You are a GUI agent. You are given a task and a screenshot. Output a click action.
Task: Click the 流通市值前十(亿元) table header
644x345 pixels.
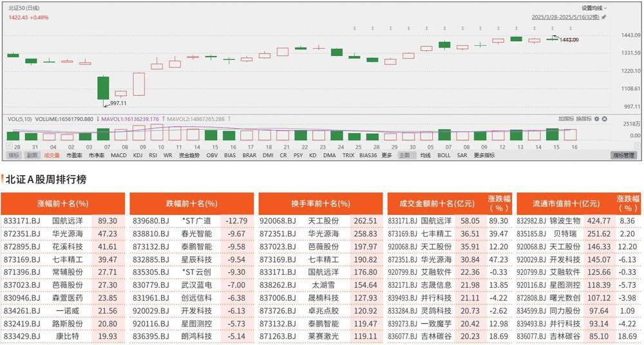point(565,203)
